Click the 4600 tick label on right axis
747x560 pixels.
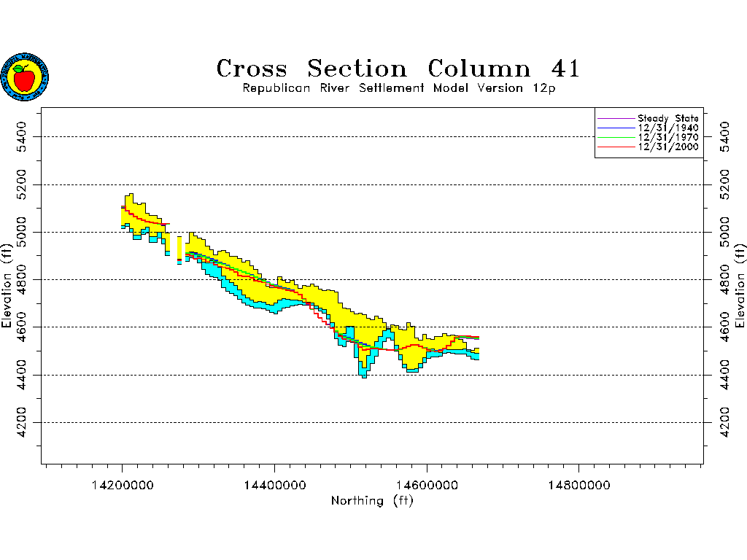(x=723, y=327)
